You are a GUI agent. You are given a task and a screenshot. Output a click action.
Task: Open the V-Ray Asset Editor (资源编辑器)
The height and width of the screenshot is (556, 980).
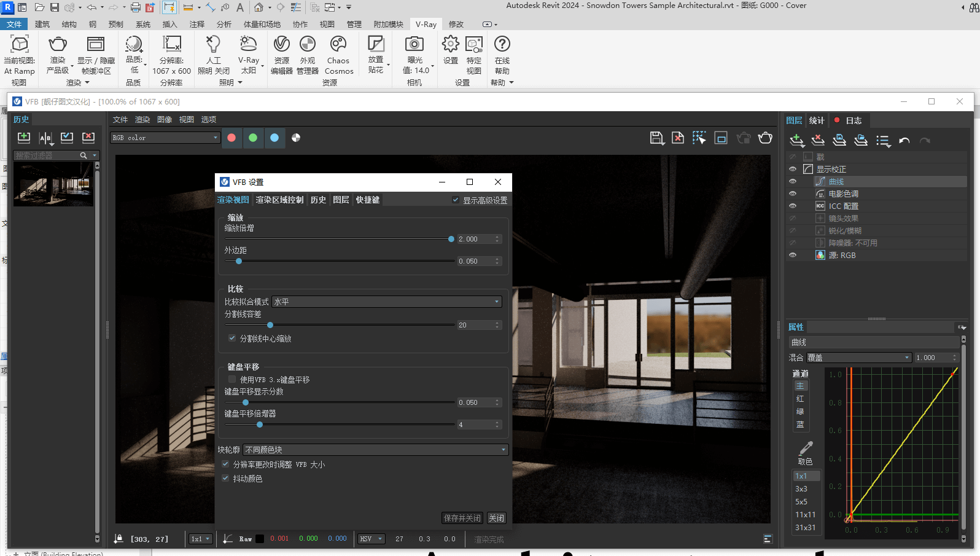[x=282, y=55]
